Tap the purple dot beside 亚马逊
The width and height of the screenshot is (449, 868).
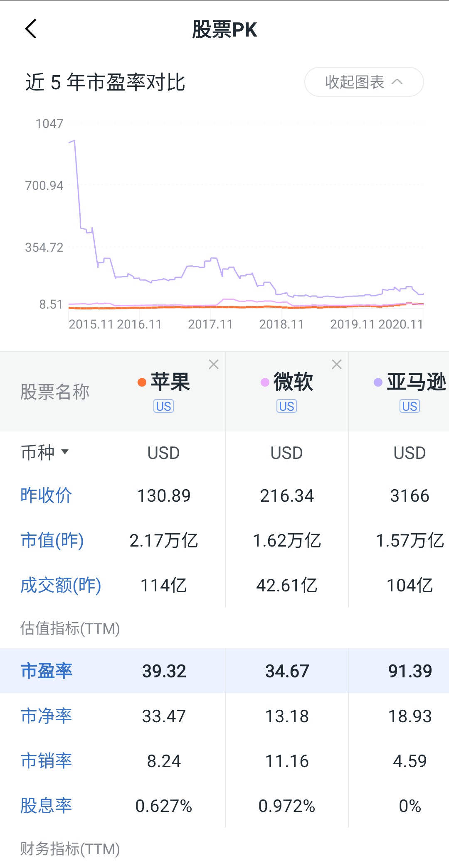378,382
